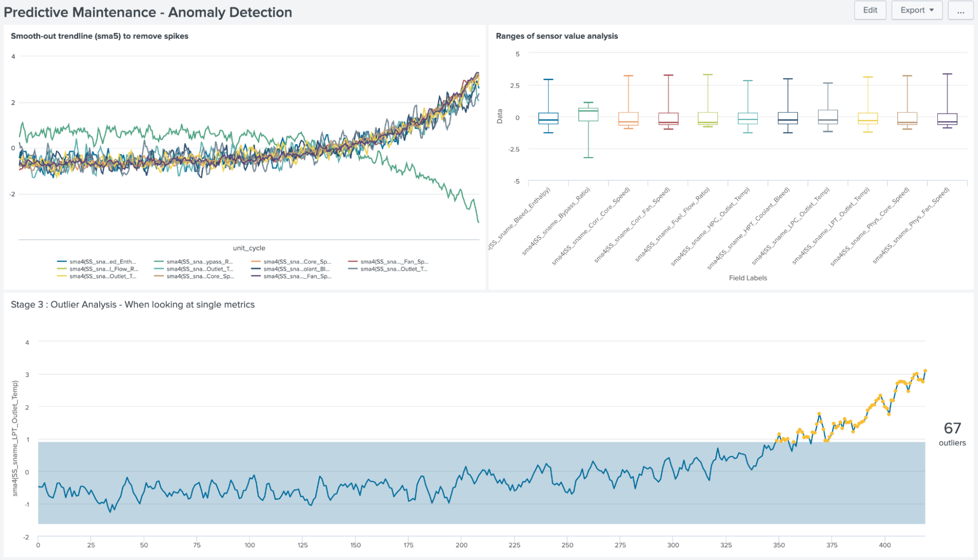Click the sma4(SS_sname_Corr_Core_Speed) axis label
The height and width of the screenshot is (560, 978).
[591, 226]
